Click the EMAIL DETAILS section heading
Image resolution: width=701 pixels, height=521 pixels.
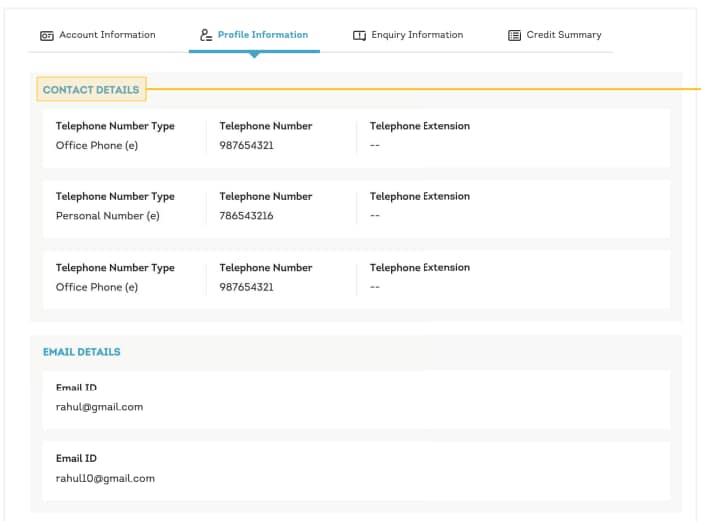[81, 352]
